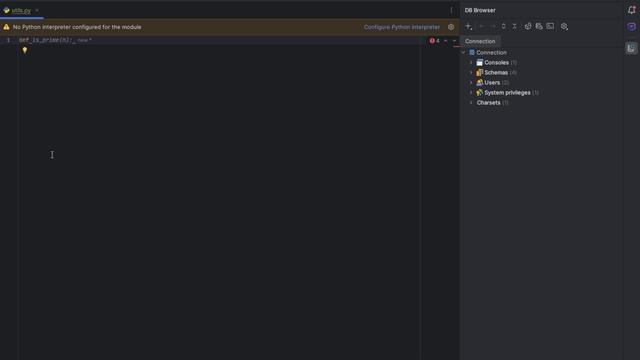This screenshot has height=360, width=640.
Task: Click the forward navigation arrow in DB Browser
Action: pos(493,27)
